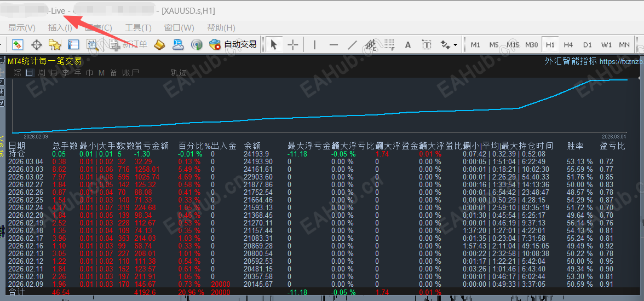Toggle AutoTrading (自动交易) button

pos(233,44)
